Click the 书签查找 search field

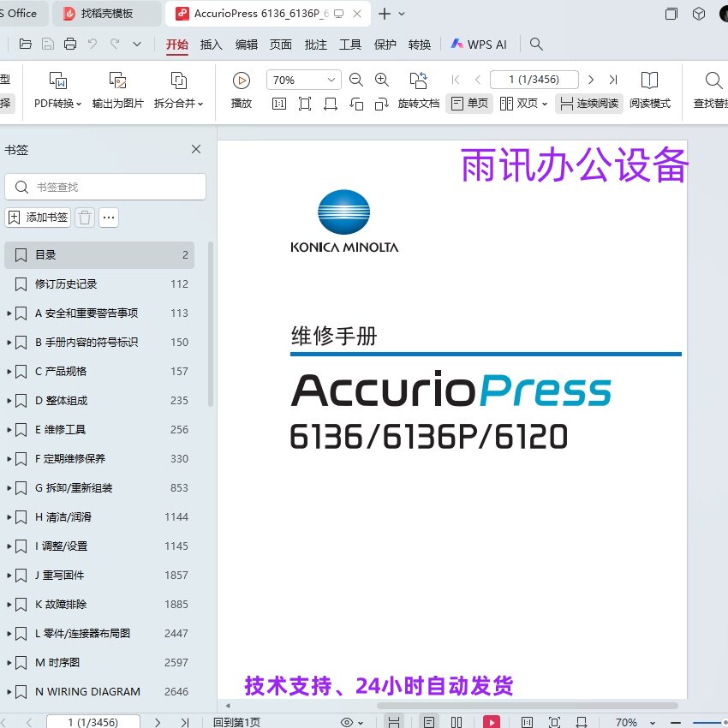click(x=105, y=187)
